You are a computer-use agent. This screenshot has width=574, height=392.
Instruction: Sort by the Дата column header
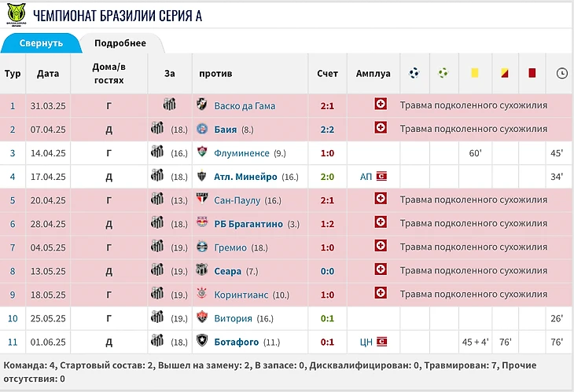click(48, 73)
